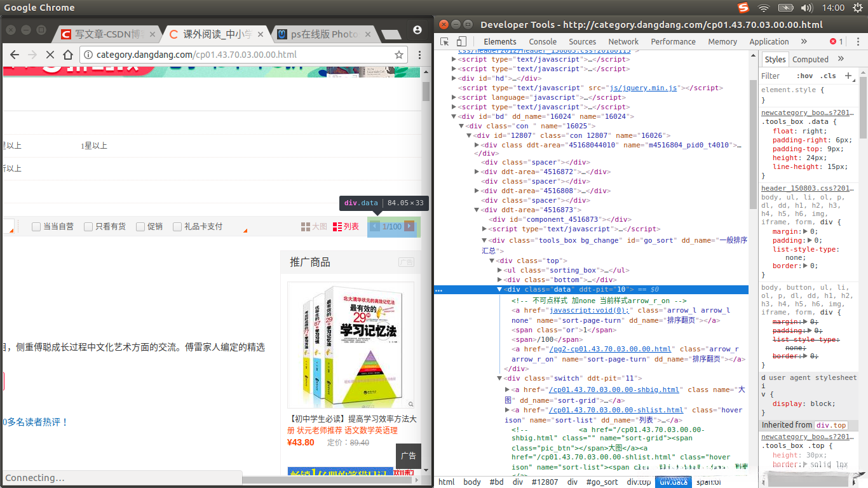Expand the ul class="sorting_box" node
The width and height of the screenshot is (868, 488).
[x=500, y=270]
